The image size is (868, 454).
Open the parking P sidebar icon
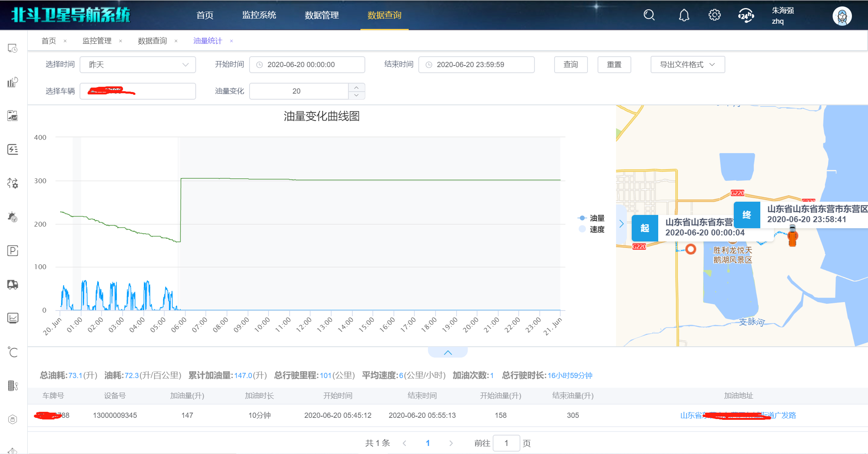tap(12, 251)
